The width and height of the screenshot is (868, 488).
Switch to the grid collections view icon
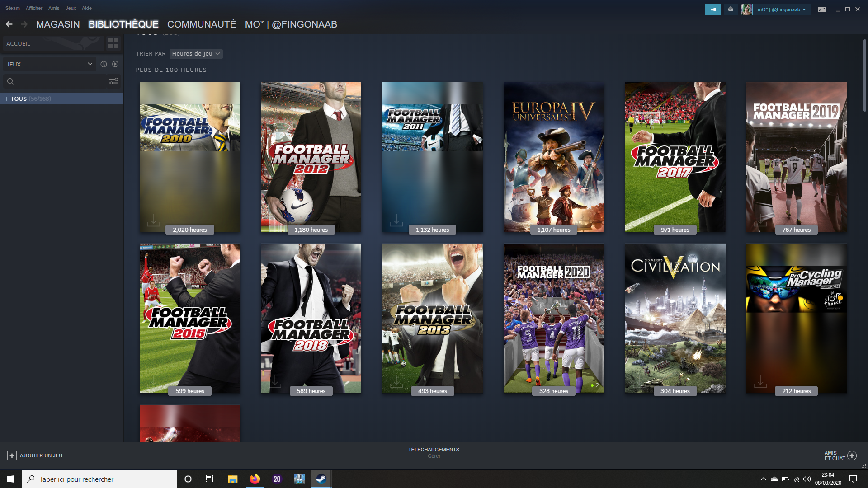coord(113,43)
